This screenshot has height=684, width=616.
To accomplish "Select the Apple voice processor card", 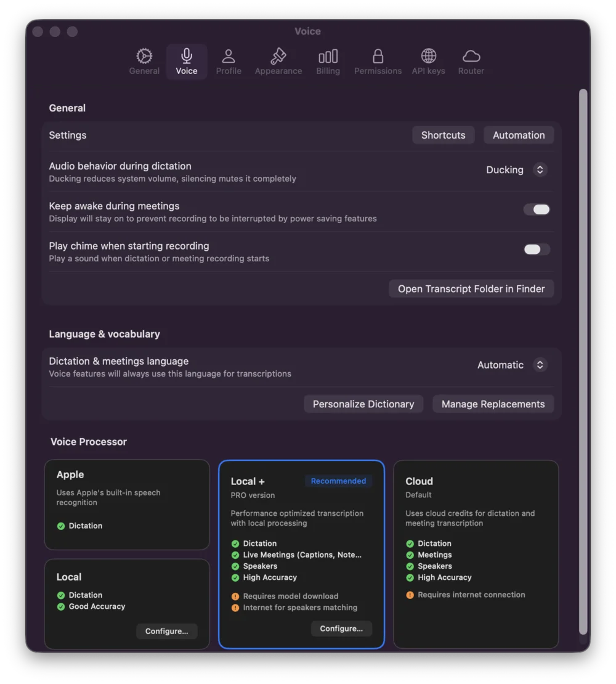I will pos(127,505).
